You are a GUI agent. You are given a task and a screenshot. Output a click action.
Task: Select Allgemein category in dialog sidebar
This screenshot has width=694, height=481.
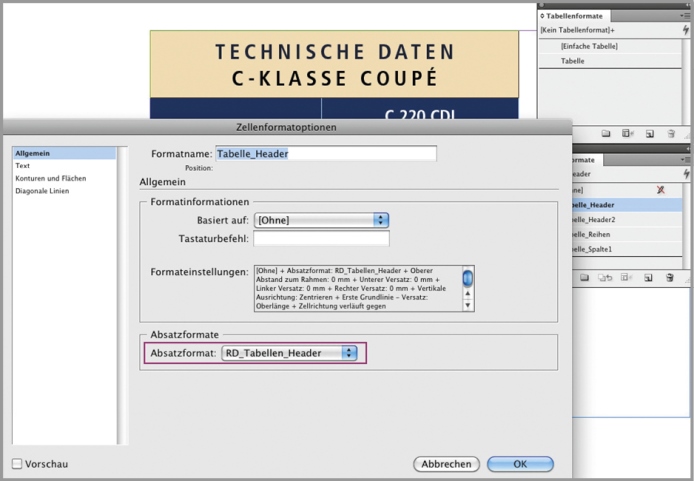64,153
